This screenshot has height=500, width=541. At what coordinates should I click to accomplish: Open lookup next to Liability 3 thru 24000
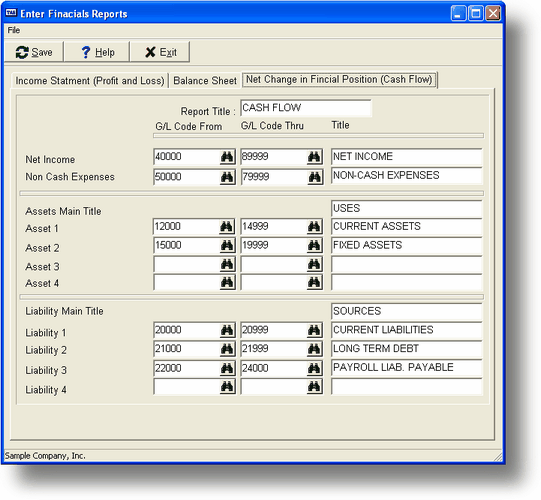coord(314,368)
